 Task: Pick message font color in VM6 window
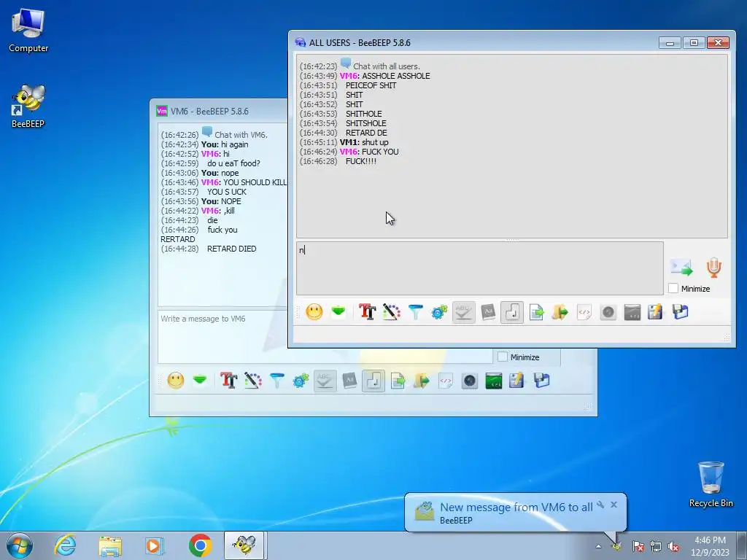[x=252, y=381]
